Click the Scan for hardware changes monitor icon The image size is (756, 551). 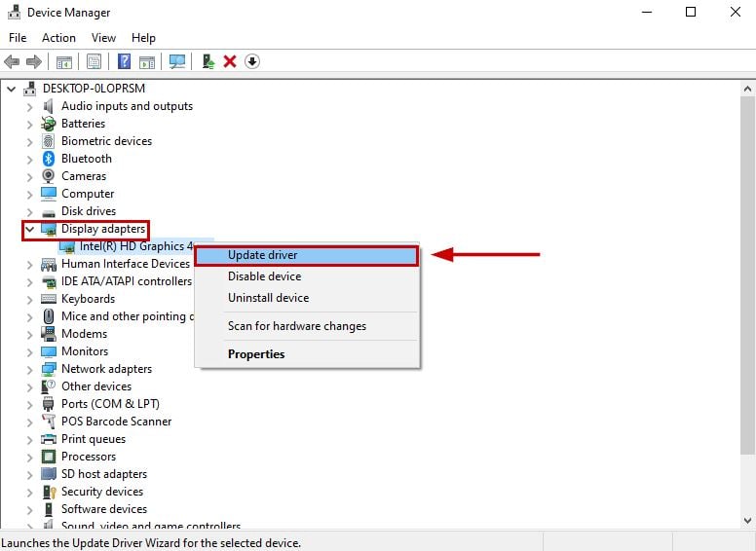click(x=177, y=61)
